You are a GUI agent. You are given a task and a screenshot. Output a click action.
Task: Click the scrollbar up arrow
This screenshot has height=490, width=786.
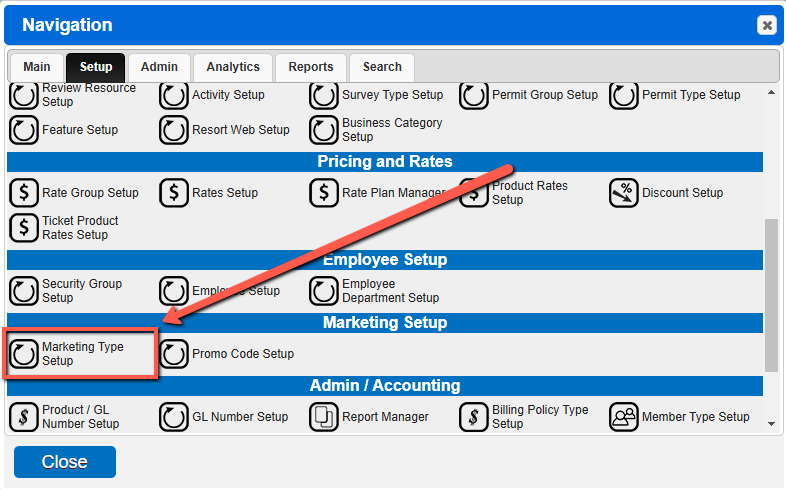(x=771, y=92)
